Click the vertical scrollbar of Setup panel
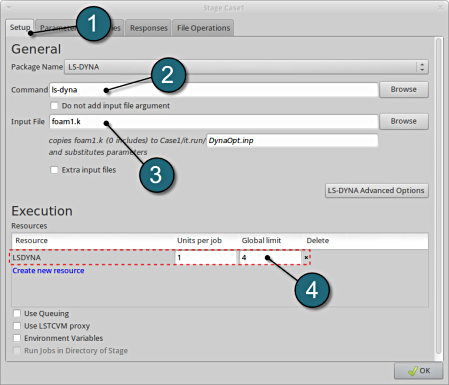Image resolution: width=449 pixels, height=385 pixels. tap(439, 197)
